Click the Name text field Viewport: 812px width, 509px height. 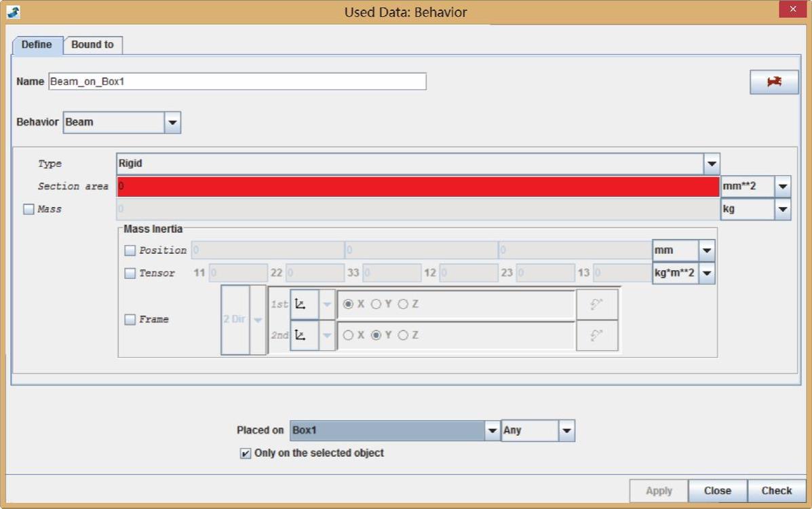pyautogui.click(x=237, y=81)
